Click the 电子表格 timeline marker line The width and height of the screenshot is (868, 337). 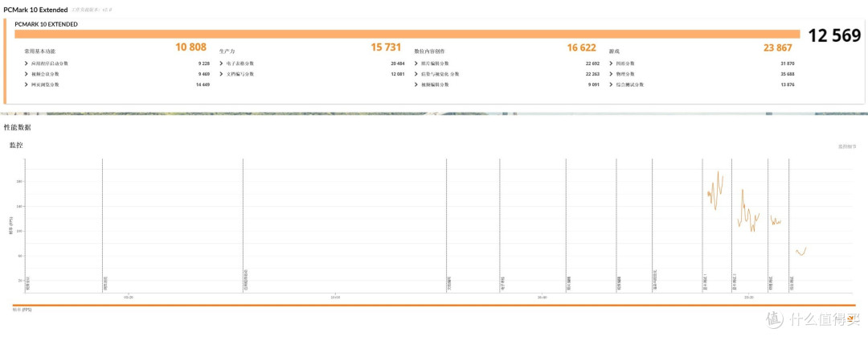(x=500, y=225)
